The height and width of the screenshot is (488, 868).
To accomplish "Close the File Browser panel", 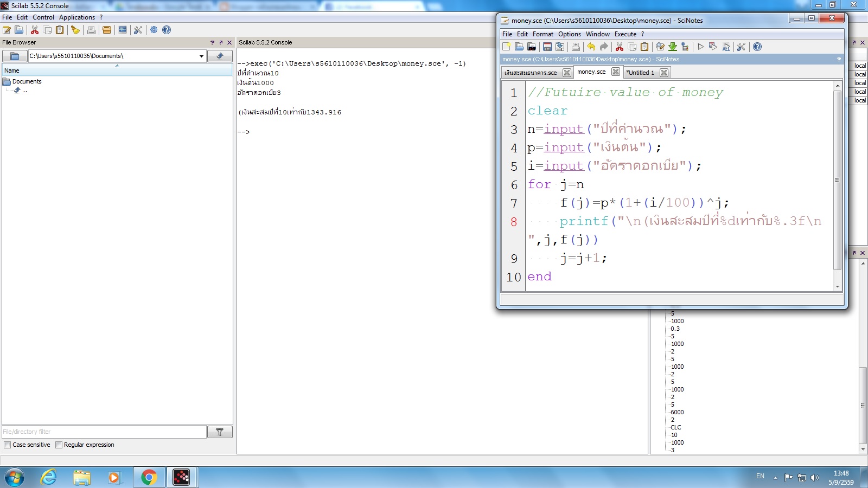I will click(229, 42).
